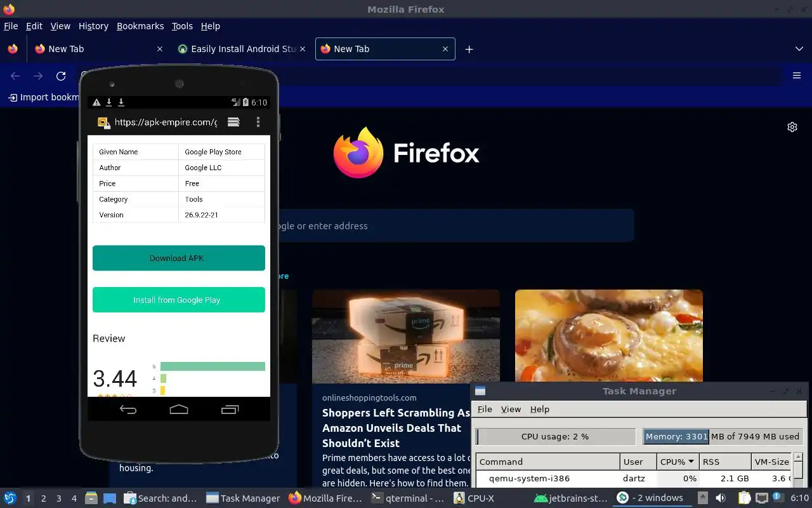Open the Help menu in Task Manager
This screenshot has height=508, width=812.
click(x=540, y=409)
